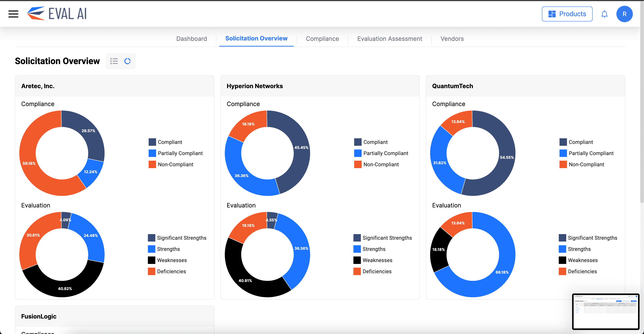Click the 68.18% Strengths slice for QuantumTech
Screen dimensions: 644x334
point(502,272)
